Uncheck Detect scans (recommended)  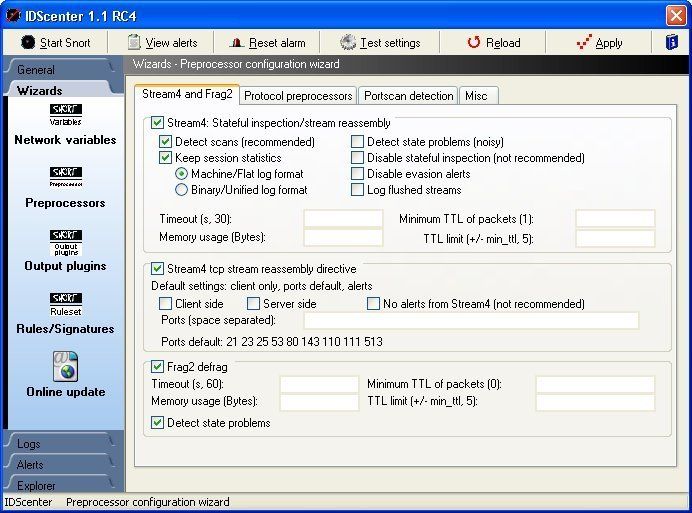coord(165,141)
